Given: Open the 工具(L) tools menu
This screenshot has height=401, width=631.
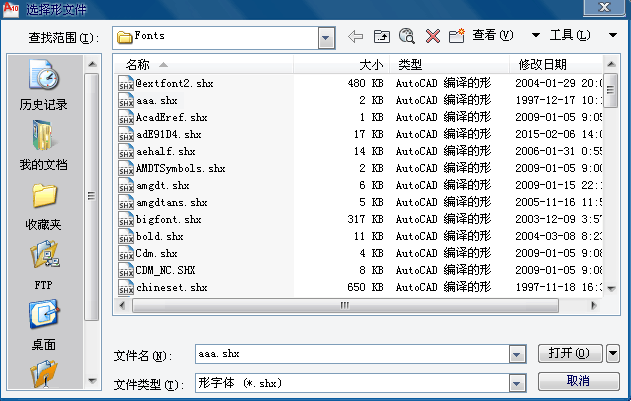Looking at the screenshot, I should (x=570, y=35).
